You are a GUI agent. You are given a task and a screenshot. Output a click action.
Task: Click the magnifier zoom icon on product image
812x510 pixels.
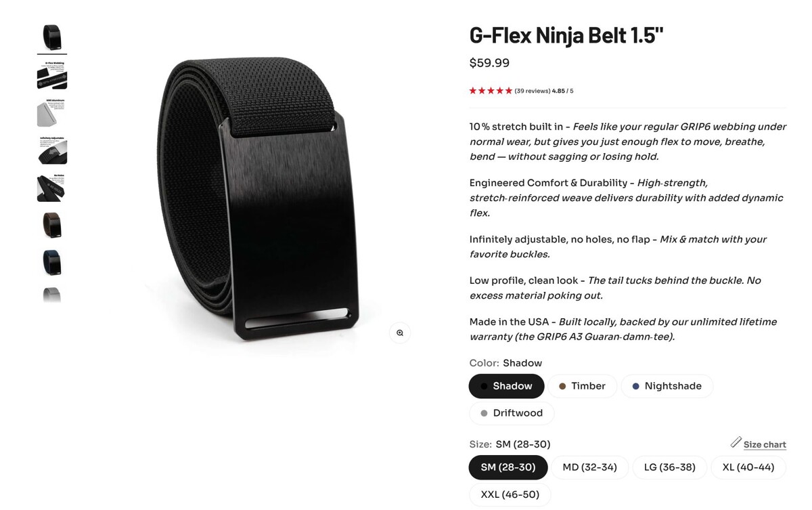[x=400, y=333]
